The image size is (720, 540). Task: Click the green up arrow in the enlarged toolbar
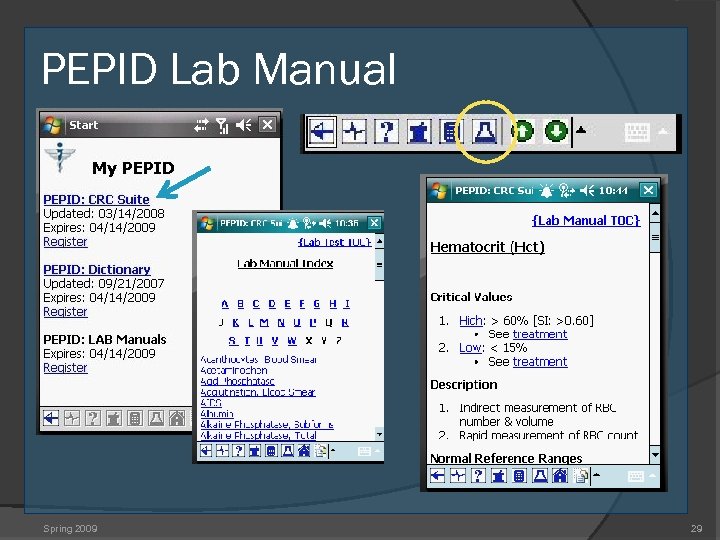(x=523, y=131)
